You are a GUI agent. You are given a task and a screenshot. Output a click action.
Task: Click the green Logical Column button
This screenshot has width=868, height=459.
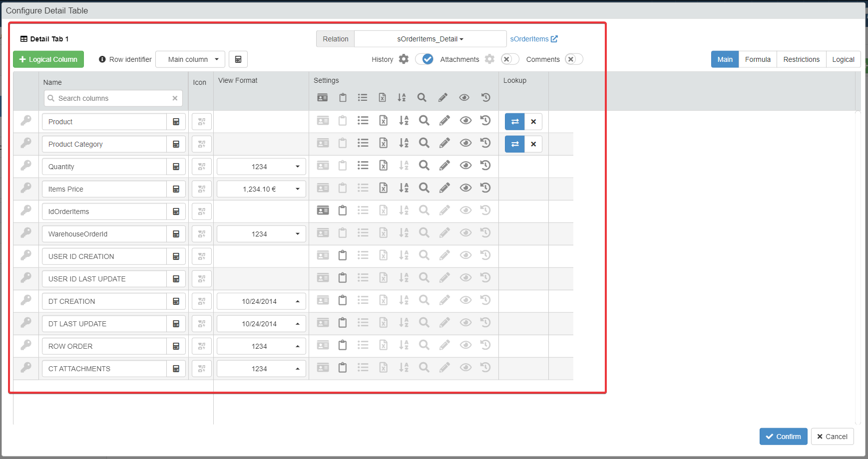point(48,59)
